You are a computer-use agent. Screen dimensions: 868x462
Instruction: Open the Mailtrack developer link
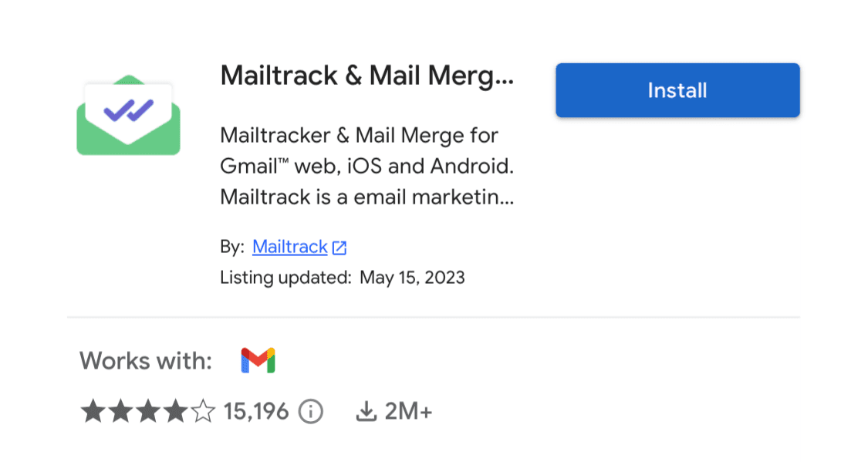pyautogui.click(x=289, y=247)
